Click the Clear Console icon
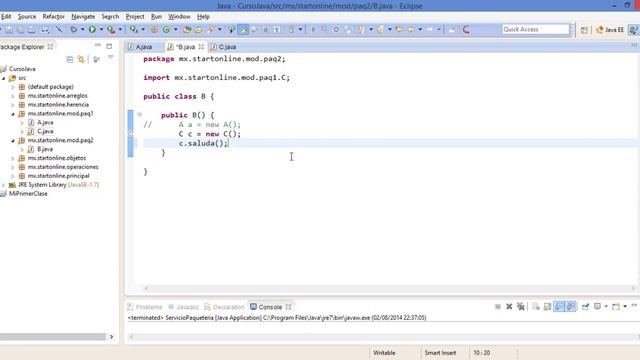This screenshot has width=640, height=360. (x=536, y=307)
